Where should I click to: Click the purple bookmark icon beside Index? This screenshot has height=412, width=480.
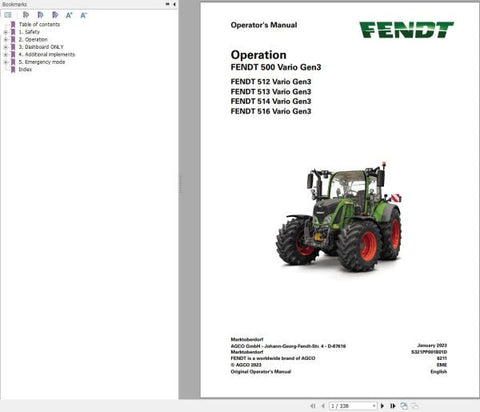click(13, 69)
